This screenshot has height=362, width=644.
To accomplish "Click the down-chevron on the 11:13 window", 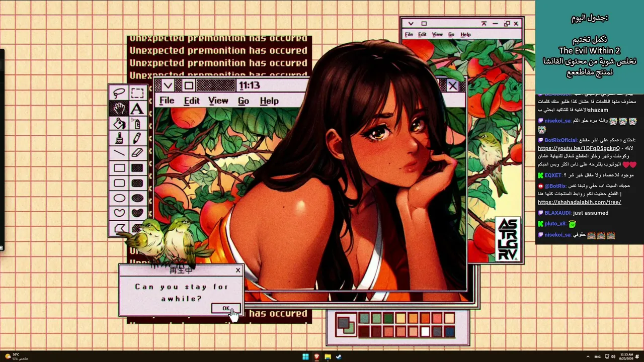I will click(168, 85).
